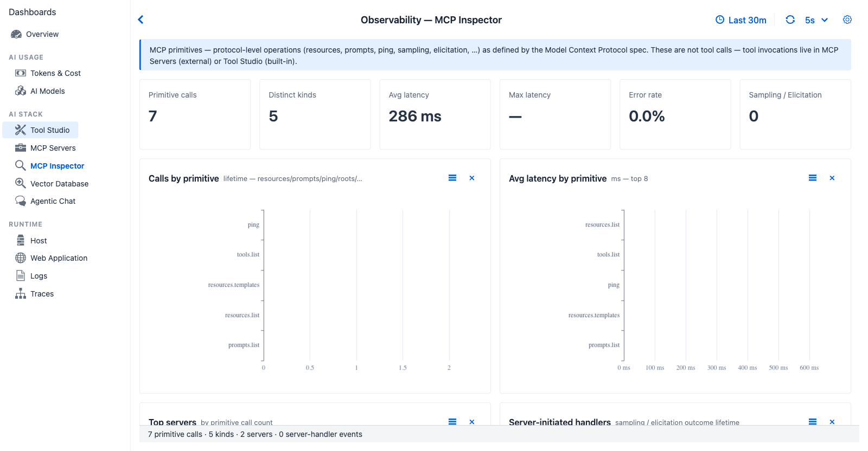This screenshot has height=451, width=868.
Task: Click the Host server icon
Action: (x=21, y=241)
